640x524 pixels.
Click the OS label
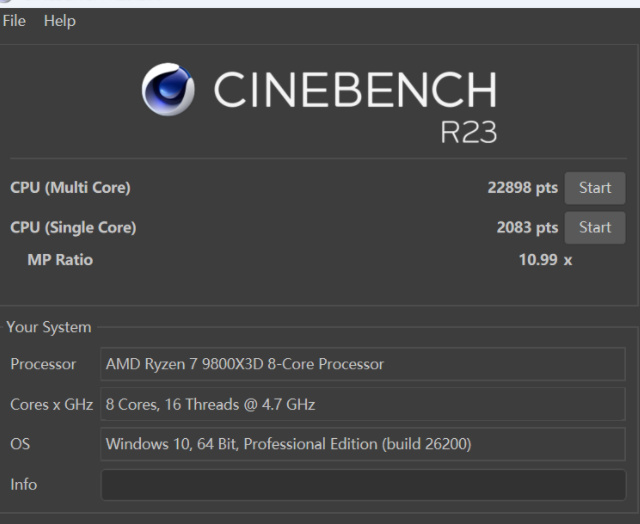pyautogui.click(x=20, y=444)
